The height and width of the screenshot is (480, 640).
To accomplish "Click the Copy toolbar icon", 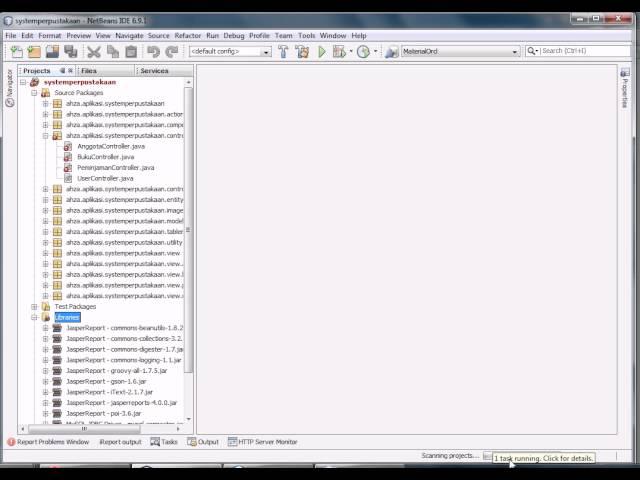I will pos(113,52).
